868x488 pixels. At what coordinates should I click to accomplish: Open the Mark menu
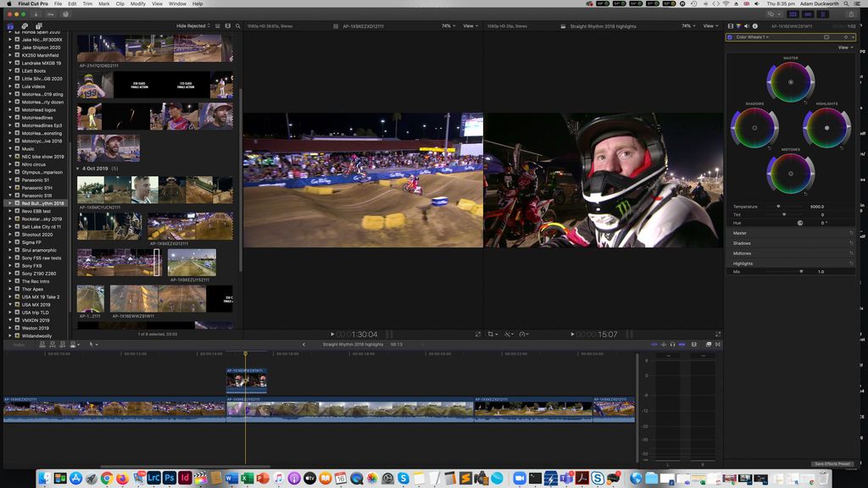[x=103, y=3]
